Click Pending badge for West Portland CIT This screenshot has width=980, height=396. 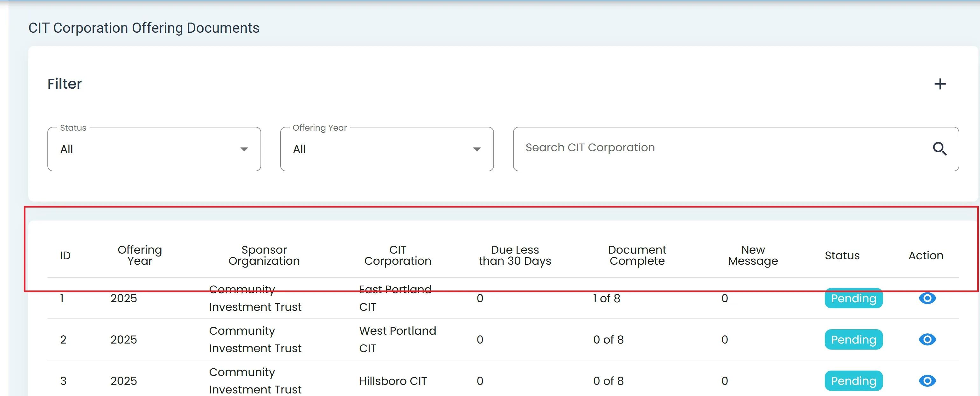853,339
